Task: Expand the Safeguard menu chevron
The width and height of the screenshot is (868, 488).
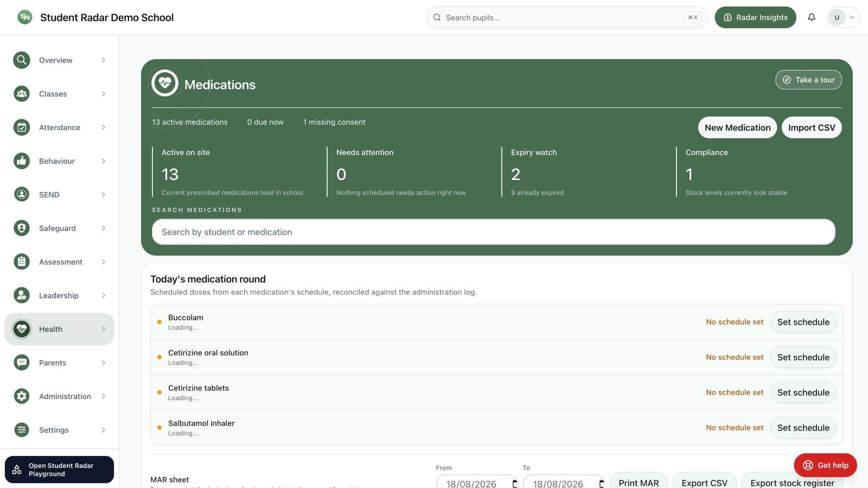Action: point(103,228)
